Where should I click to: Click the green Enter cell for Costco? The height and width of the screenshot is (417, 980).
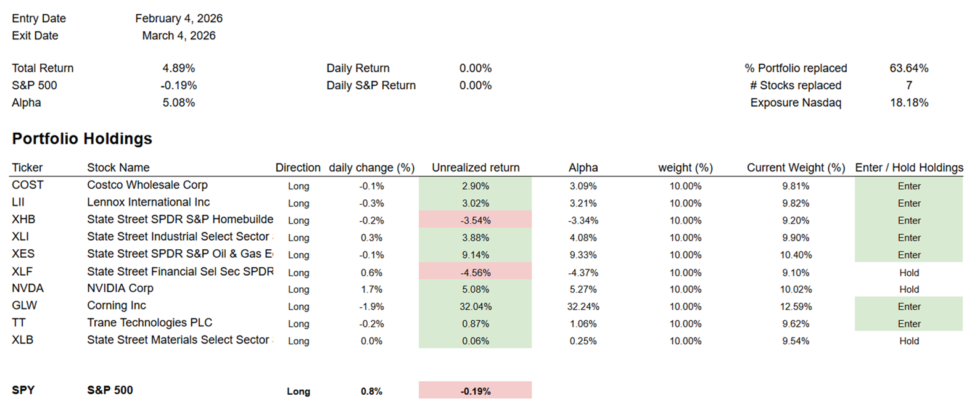pyautogui.click(x=908, y=186)
